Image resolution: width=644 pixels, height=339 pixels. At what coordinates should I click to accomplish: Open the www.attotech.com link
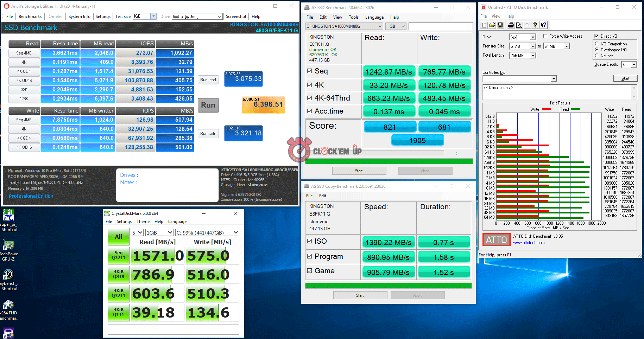pos(529,243)
